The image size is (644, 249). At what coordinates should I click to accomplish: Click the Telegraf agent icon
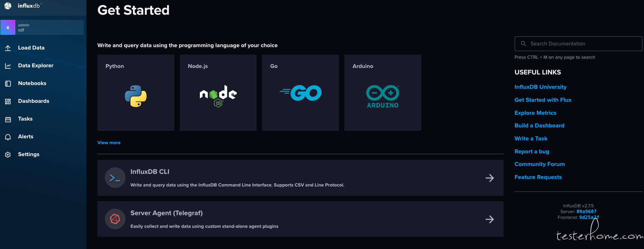tap(115, 219)
